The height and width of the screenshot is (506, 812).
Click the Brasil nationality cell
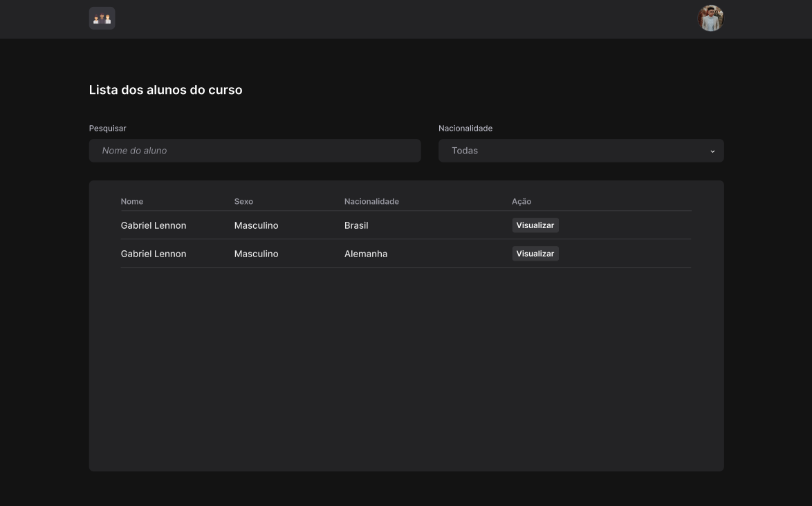[356, 225]
